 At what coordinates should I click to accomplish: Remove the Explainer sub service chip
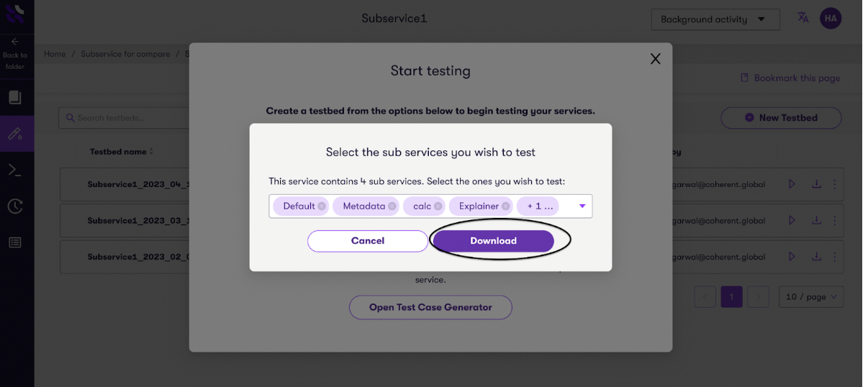506,206
